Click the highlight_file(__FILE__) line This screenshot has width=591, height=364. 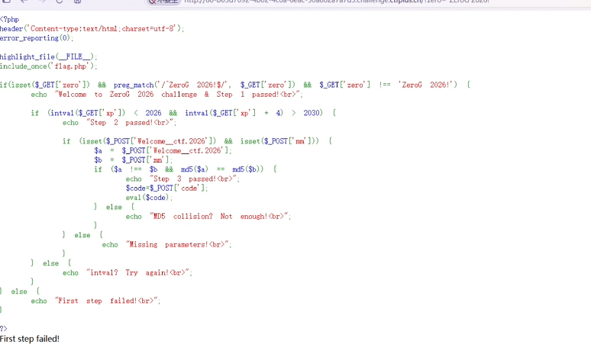click(x=49, y=57)
